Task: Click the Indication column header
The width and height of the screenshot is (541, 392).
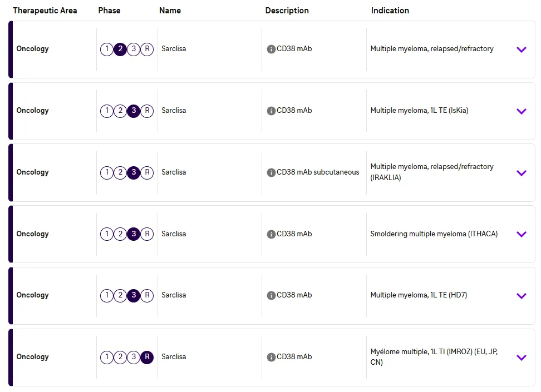Action: point(390,11)
